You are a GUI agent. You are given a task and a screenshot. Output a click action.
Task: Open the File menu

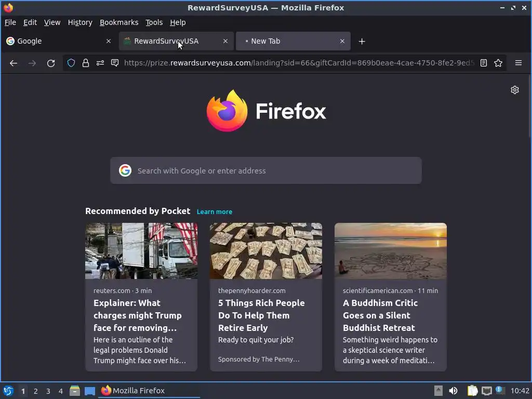[x=10, y=22]
